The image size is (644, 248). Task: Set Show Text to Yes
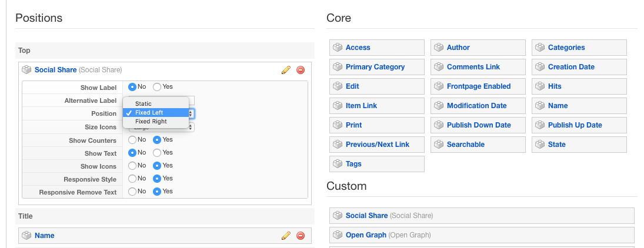point(157,153)
